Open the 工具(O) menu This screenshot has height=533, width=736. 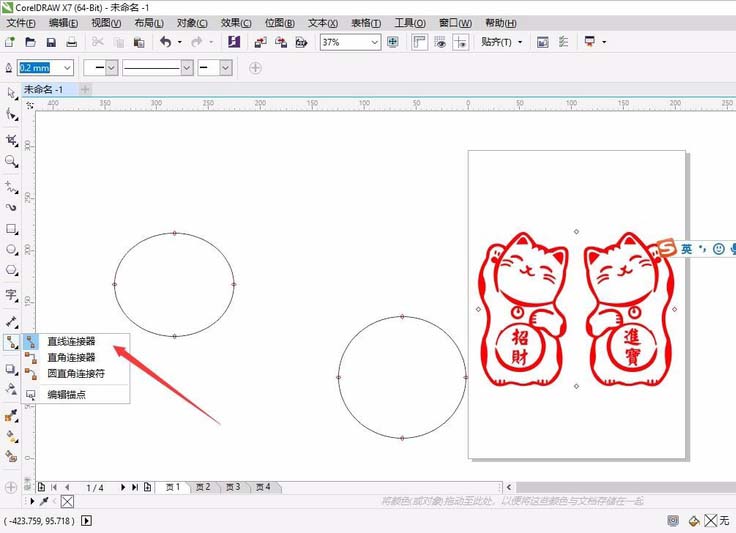410,23
